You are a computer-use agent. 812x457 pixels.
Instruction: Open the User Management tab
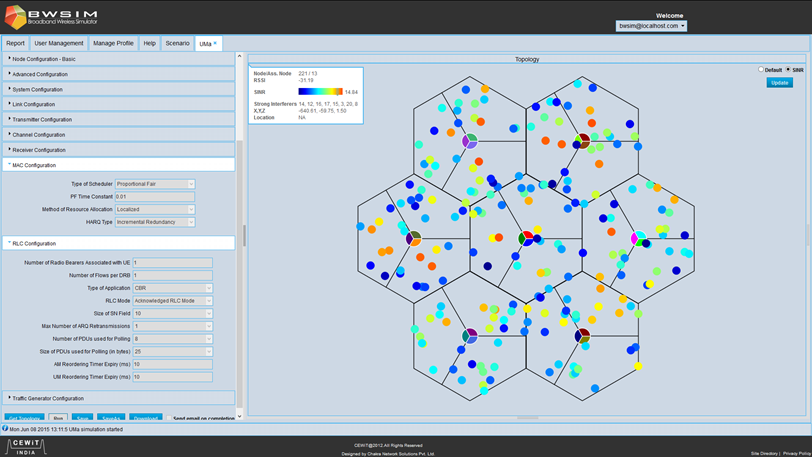59,44
